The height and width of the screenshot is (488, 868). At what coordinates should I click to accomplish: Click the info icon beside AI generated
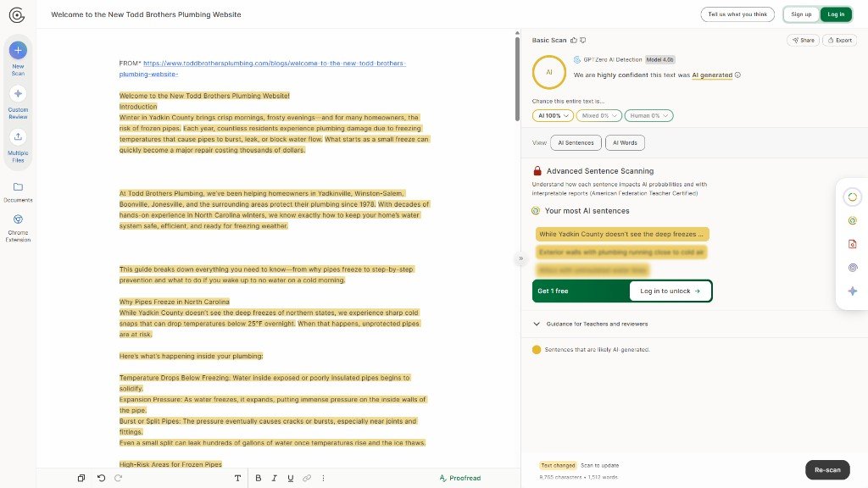pyautogui.click(x=737, y=75)
